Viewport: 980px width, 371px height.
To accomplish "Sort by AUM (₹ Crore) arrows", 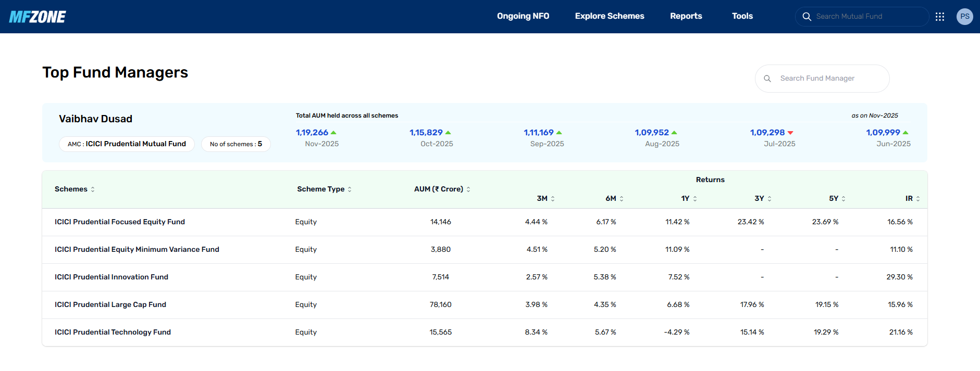I will (x=468, y=189).
